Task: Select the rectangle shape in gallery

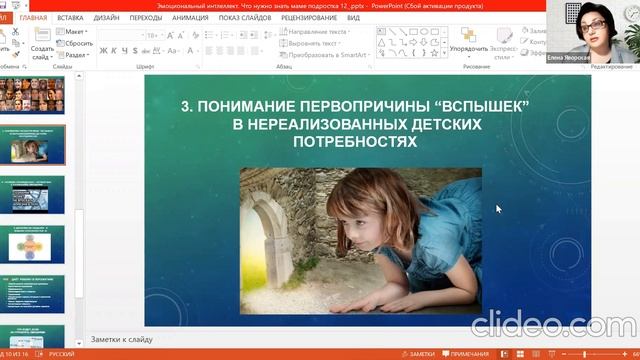Action: point(413,31)
